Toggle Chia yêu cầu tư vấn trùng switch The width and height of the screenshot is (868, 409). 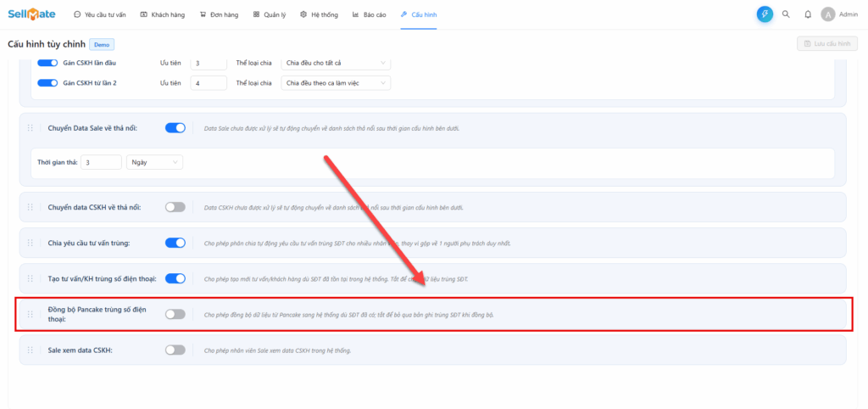pyautogui.click(x=175, y=243)
